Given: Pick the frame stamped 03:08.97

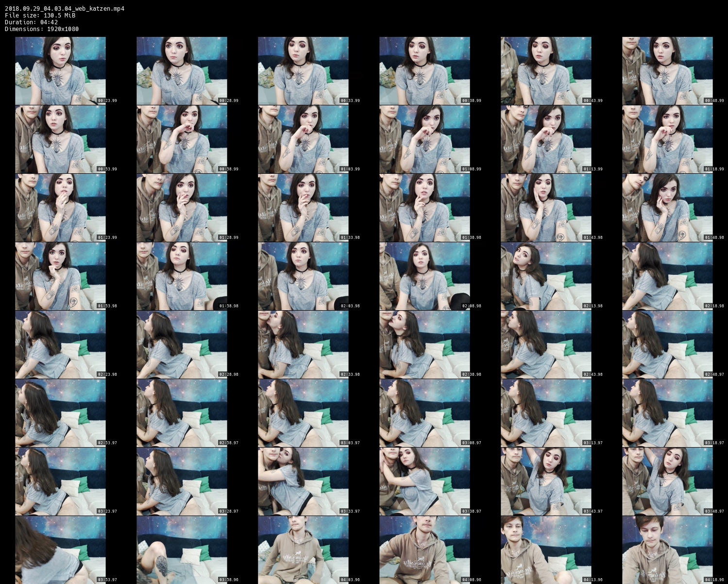Looking at the screenshot, I should coord(425,413).
